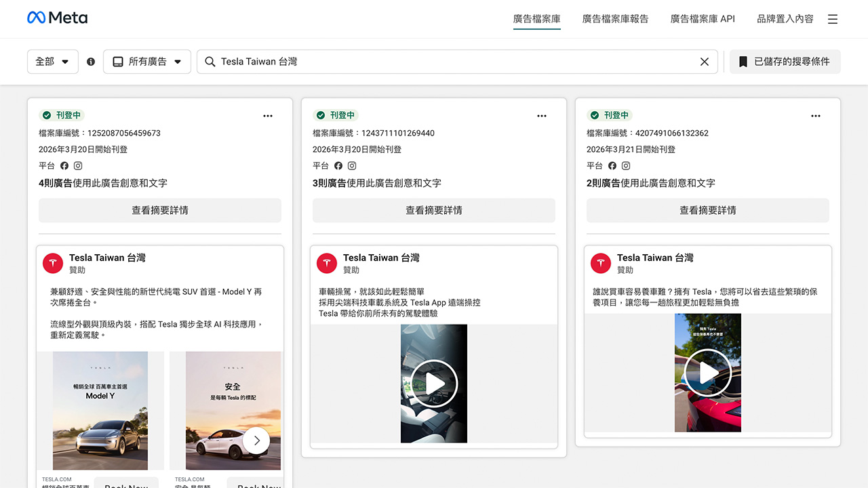Click the info icon beside 全部

pyautogui.click(x=91, y=62)
